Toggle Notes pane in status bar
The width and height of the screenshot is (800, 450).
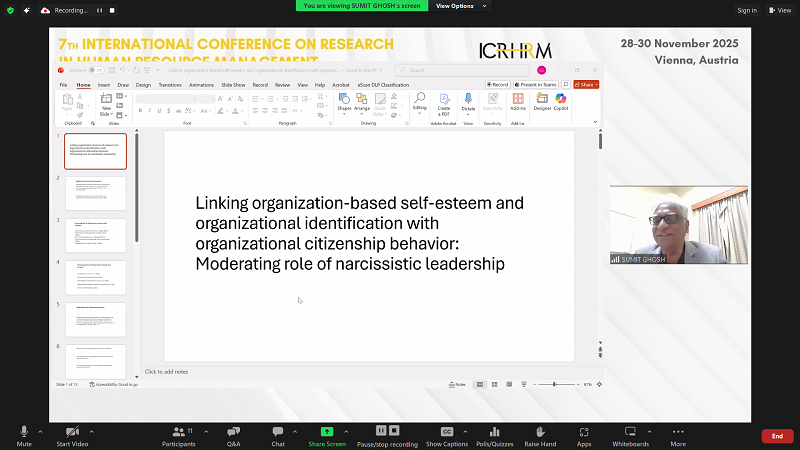tap(457, 384)
